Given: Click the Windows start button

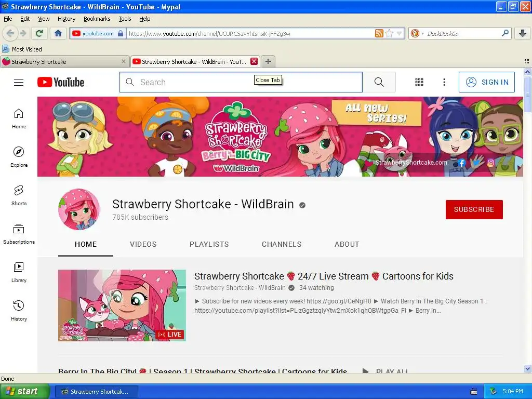Looking at the screenshot, I should [x=24, y=391].
